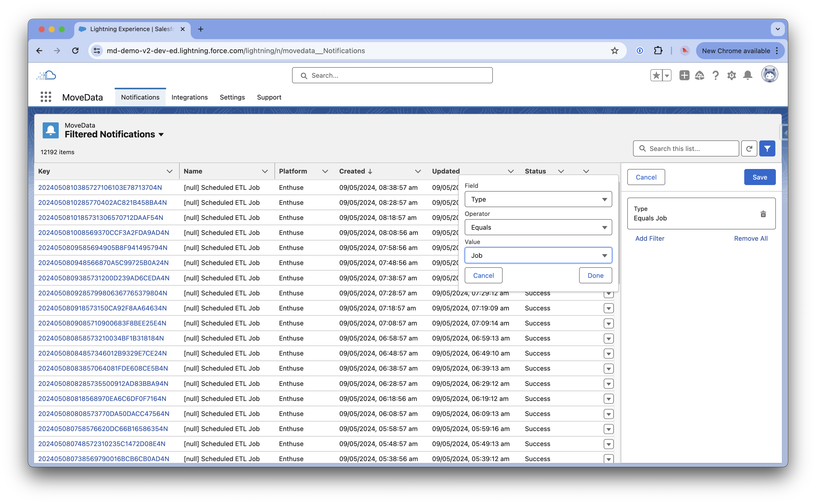Switch to the Integrations tab
Image resolution: width=816 pixels, height=504 pixels.
pos(189,97)
